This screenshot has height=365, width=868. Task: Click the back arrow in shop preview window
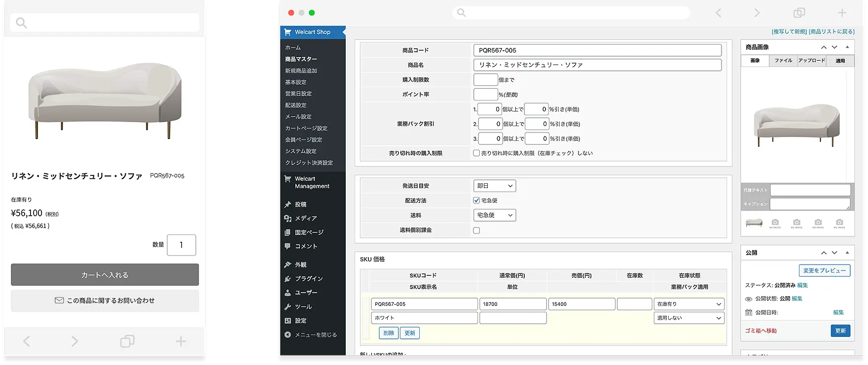(x=27, y=341)
